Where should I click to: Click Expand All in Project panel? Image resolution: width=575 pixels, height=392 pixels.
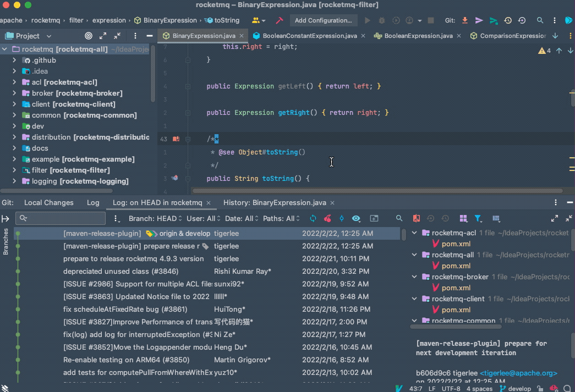103,36
